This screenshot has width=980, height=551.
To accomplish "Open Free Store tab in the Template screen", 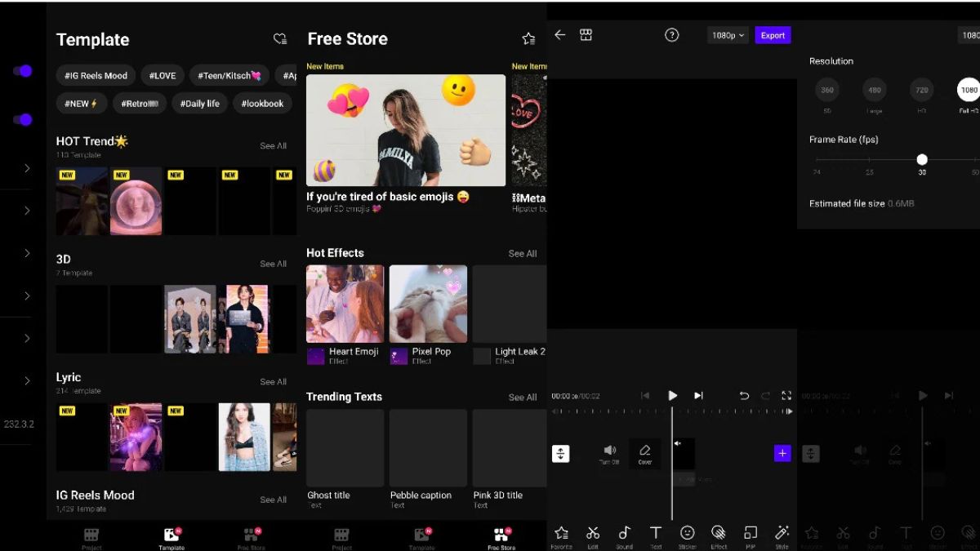I will [252, 539].
